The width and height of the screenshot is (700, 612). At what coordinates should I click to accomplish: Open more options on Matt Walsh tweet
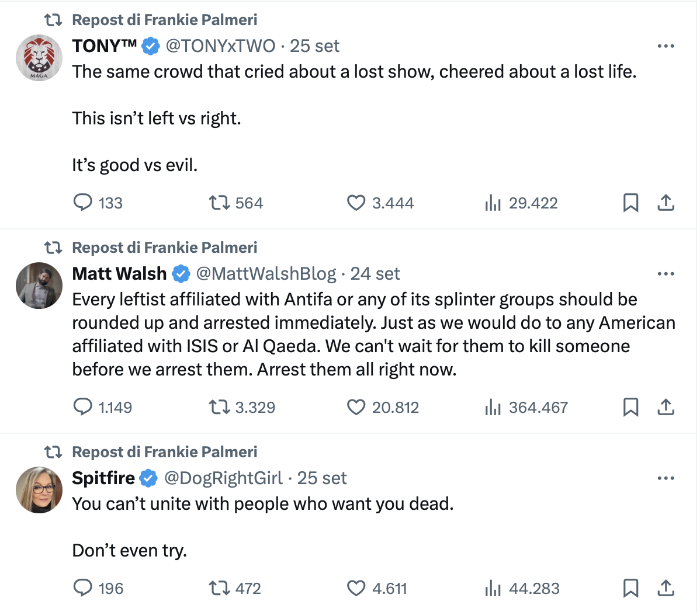pyautogui.click(x=666, y=274)
